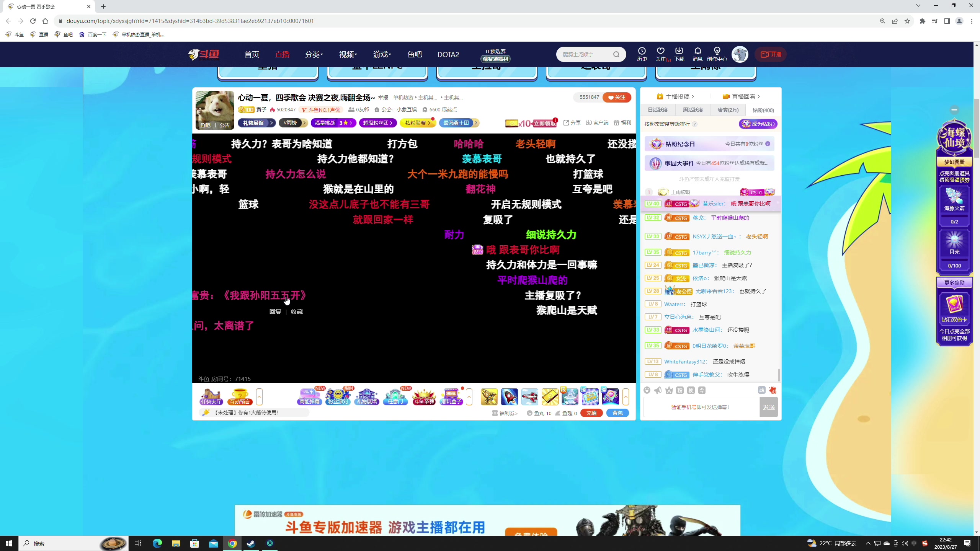Expand 主播投稿 streamer submissions
The height and width of the screenshot is (551, 980).
pos(675,96)
